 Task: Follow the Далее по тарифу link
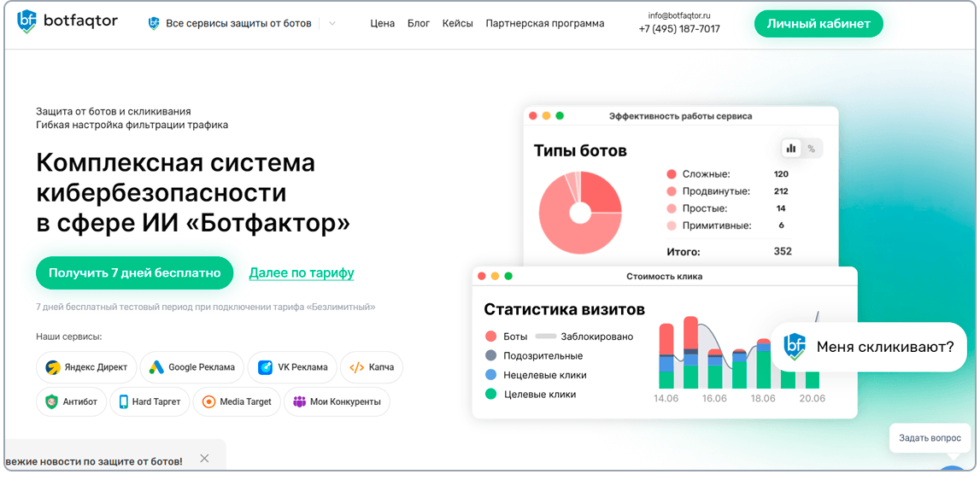click(x=302, y=273)
